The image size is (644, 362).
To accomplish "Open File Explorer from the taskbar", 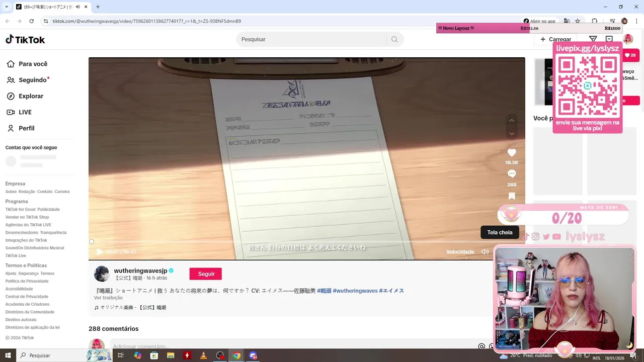I will [171, 355].
